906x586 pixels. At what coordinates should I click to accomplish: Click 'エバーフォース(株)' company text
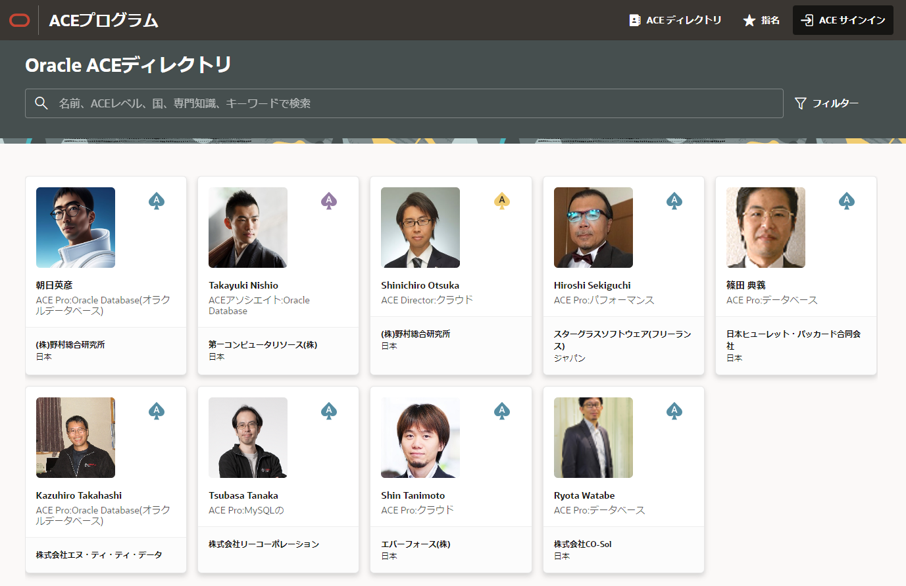(x=415, y=544)
